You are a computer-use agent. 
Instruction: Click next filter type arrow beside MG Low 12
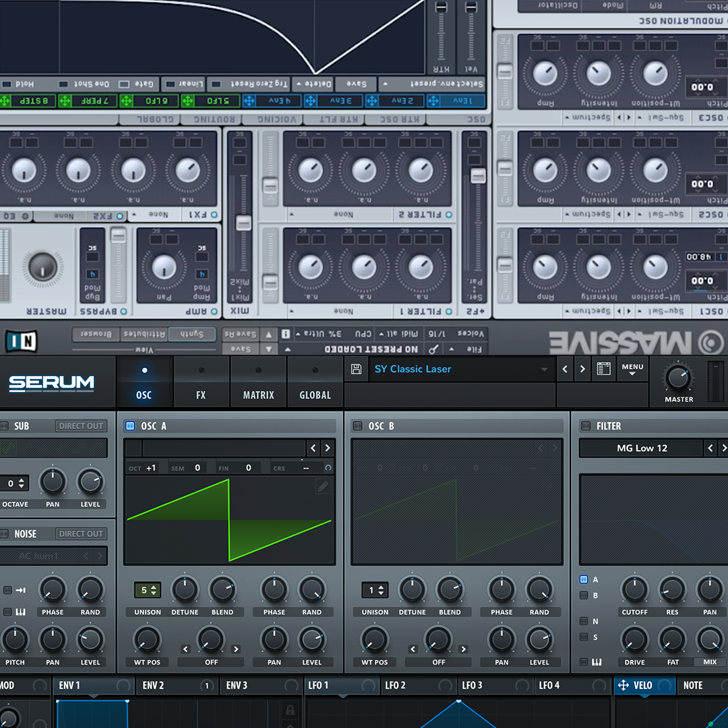[723, 448]
